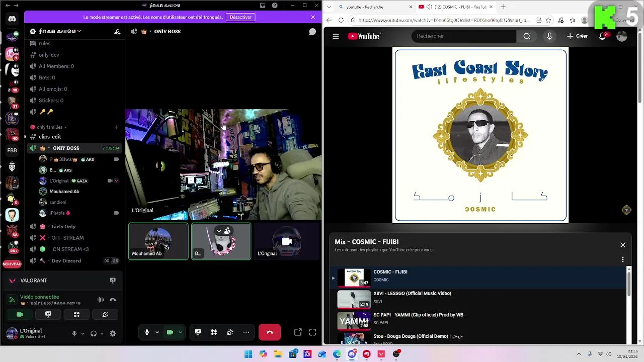Viewport: 644px width, 362px height.
Task: Hang up red call button in call controls
Action: [x=270, y=332]
